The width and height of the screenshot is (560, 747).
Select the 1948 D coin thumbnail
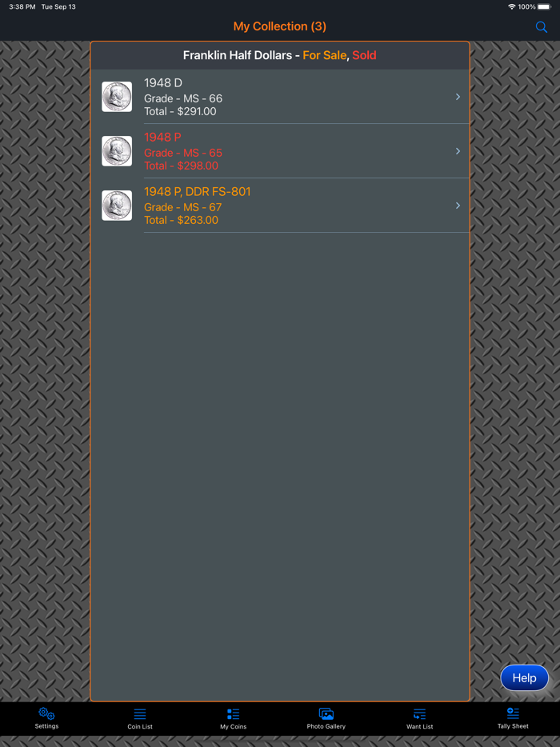(117, 97)
